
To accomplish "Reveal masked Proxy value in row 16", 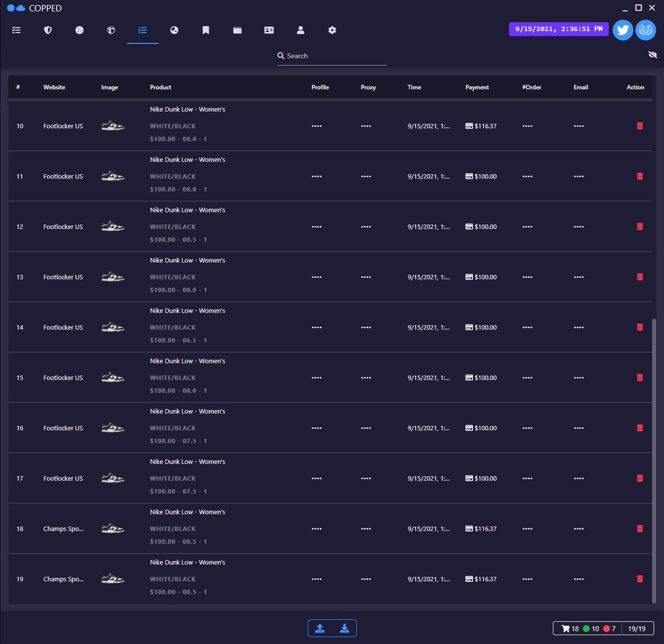I will pos(366,428).
